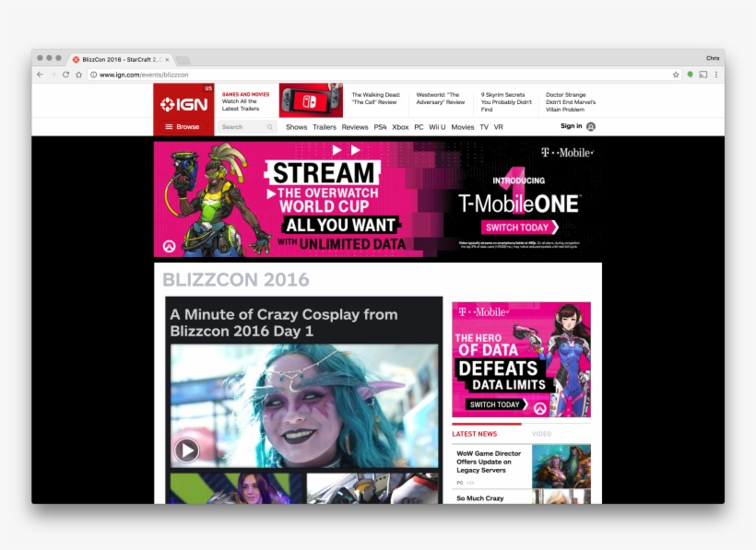Screen dimensions: 756x550
Task: Click the white robot video thumbnail
Action: coord(372,488)
